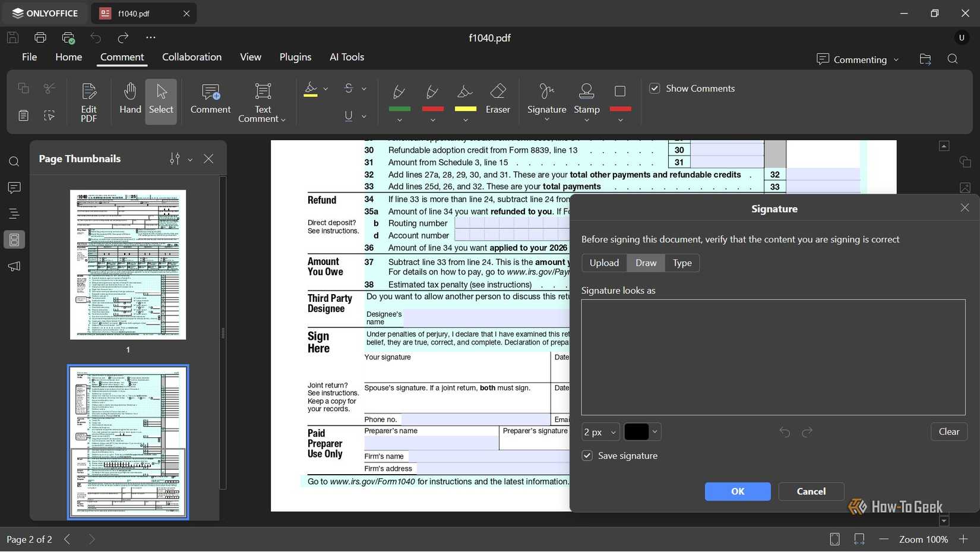The width and height of the screenshot is (980, 552).
Task: Select page 1 thumbnail
Action: point(128,265)
